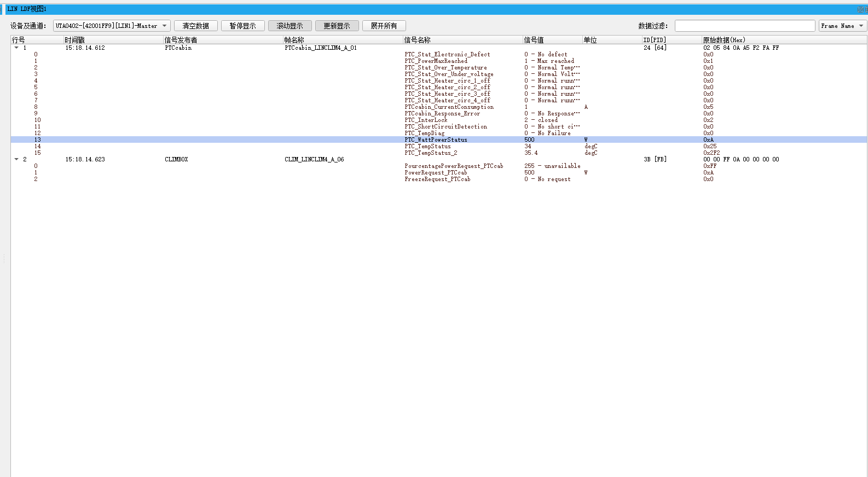Select the PowerRequest_PTCcab signal row

point(439,172)
